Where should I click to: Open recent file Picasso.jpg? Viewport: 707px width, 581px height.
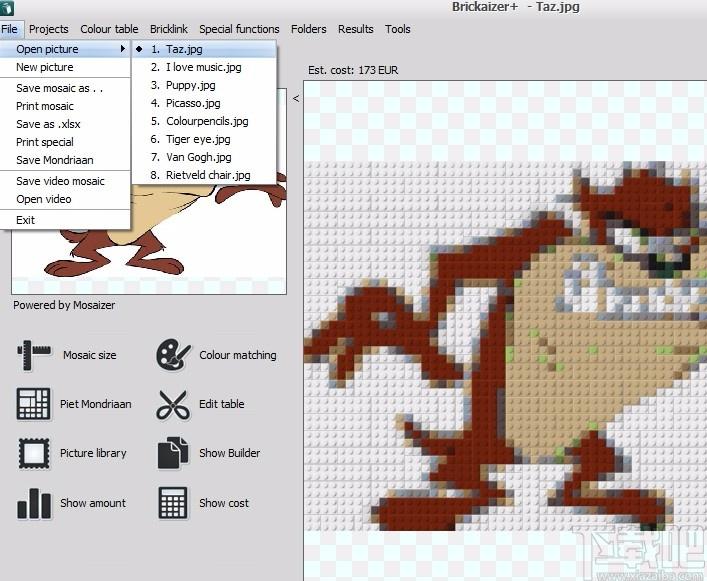(x=204, y=103)
